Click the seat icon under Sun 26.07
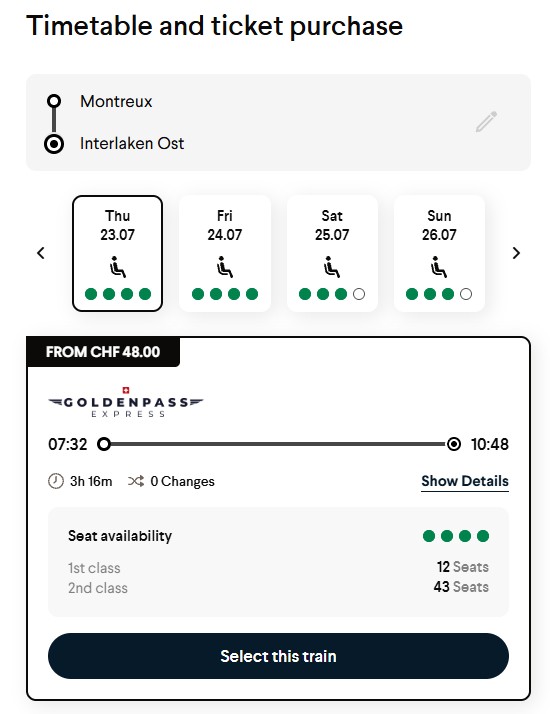Screen dimensions: 550x714 tap(439, 267)
